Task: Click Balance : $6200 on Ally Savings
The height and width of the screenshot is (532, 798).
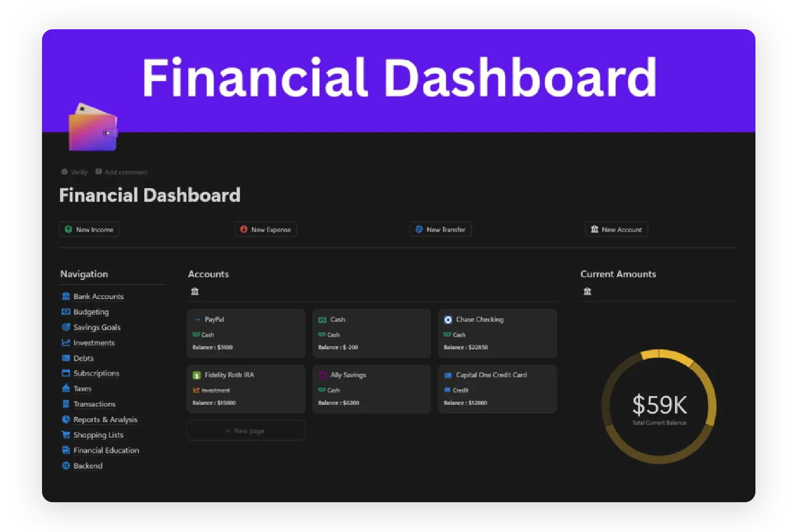Action: click(x=339, y=403)
